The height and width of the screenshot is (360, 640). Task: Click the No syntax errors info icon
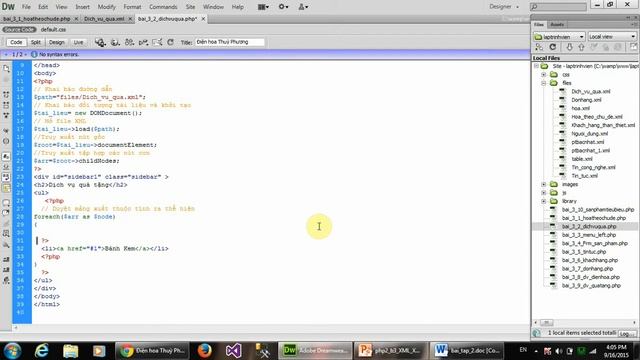pos(34,54)
